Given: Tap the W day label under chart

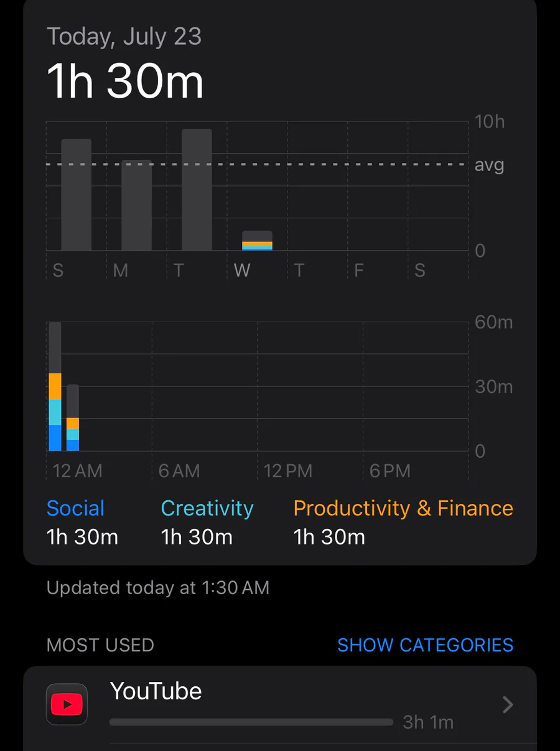Looking at the screenshot, I should [x=242, y=271].
